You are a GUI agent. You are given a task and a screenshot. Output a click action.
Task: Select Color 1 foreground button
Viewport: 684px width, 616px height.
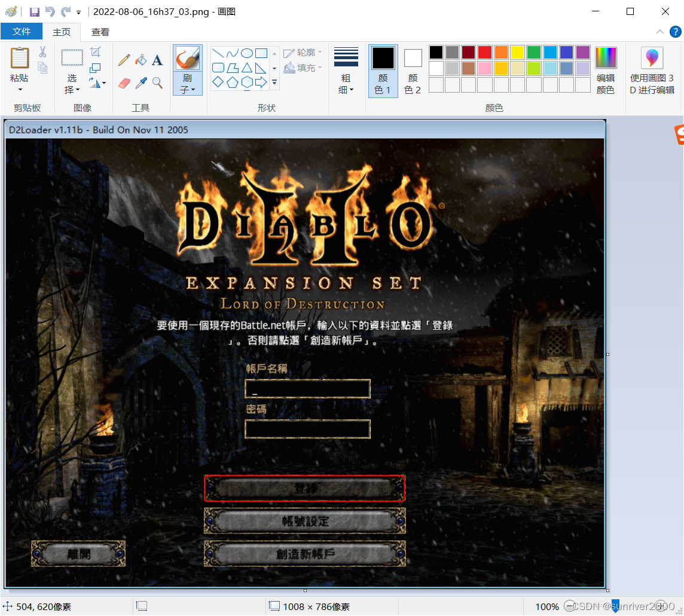[383, 71]
